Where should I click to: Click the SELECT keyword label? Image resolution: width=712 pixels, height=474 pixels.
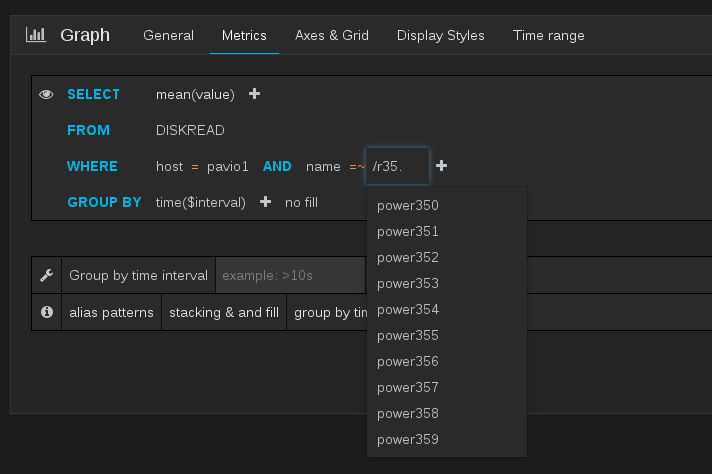coord(94,94)
